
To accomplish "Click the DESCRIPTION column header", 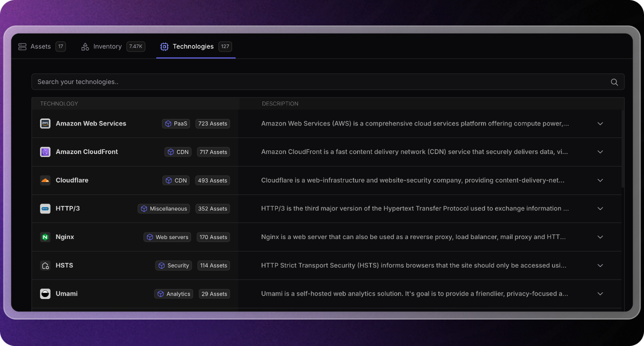I will tap(280, 103).
